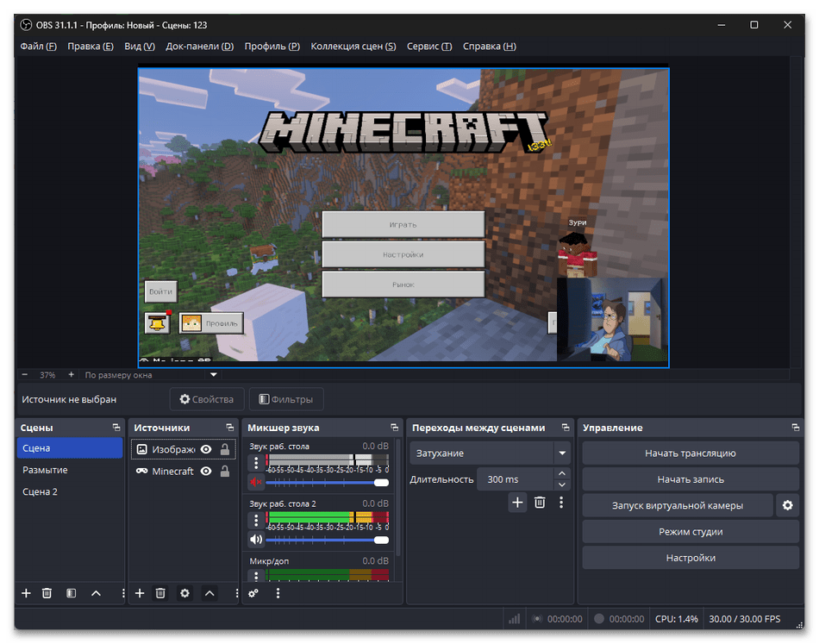Open the Файл menu
Image resolution: width=819 pixels, height=644 pixels.
pos(38,46)
